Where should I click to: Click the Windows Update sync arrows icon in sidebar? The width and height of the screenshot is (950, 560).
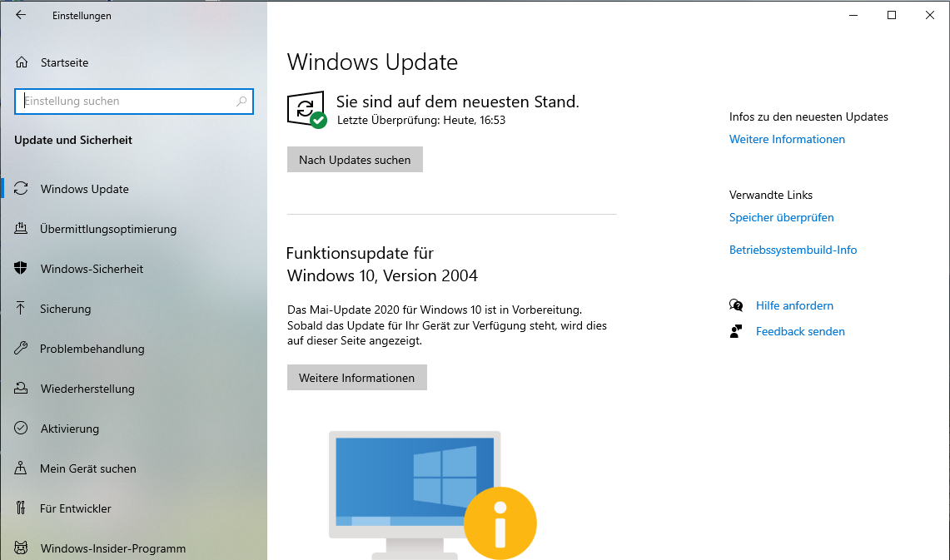pyautogui.click(x=21, y=188)
